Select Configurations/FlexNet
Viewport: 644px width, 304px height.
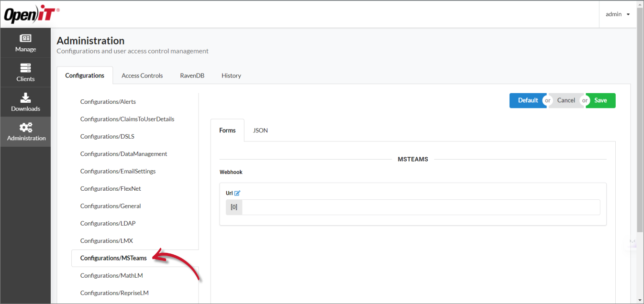coord(111,188)
